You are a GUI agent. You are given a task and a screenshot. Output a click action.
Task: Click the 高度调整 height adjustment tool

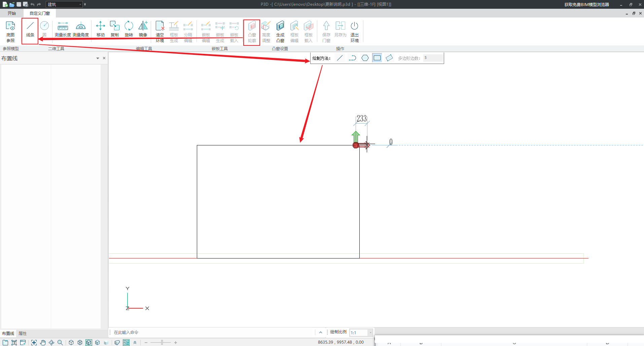point(266,32)
